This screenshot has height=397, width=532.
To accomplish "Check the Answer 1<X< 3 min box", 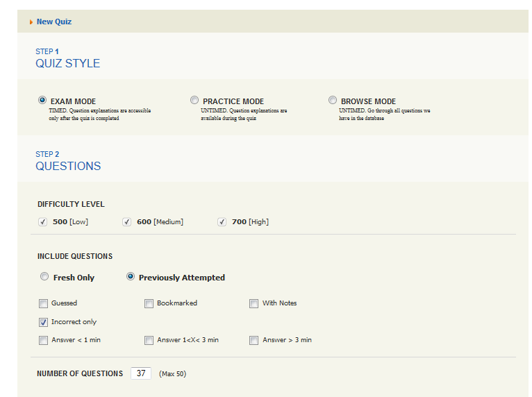I will point(149,340).
